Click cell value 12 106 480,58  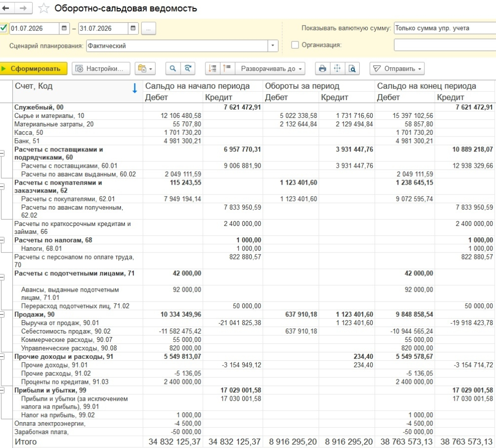(x=181, y=115)
